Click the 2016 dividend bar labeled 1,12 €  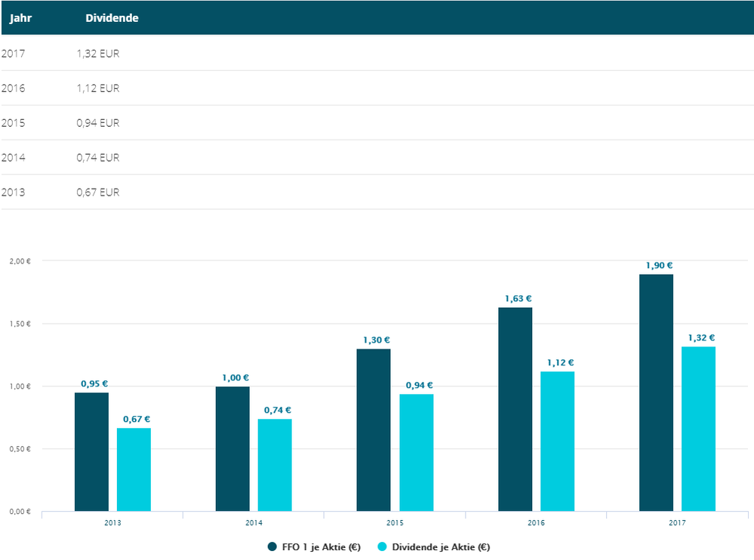pyautogui.click(x=557, y=441)
